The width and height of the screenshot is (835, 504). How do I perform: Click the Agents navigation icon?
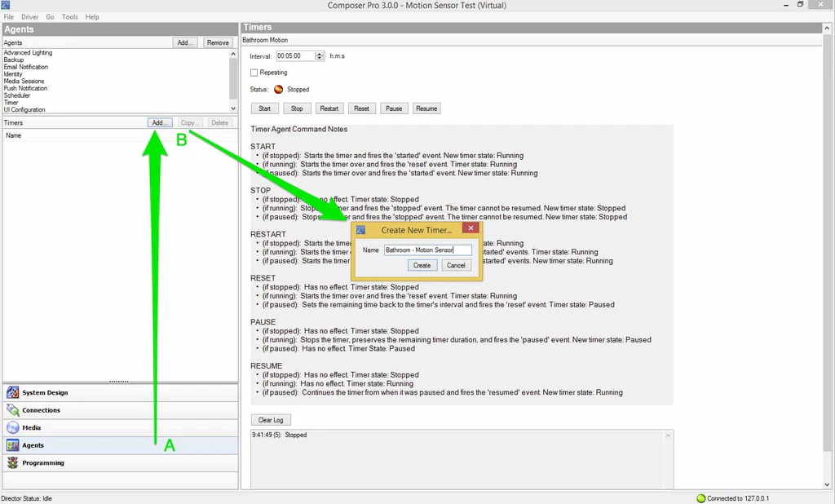13,445
